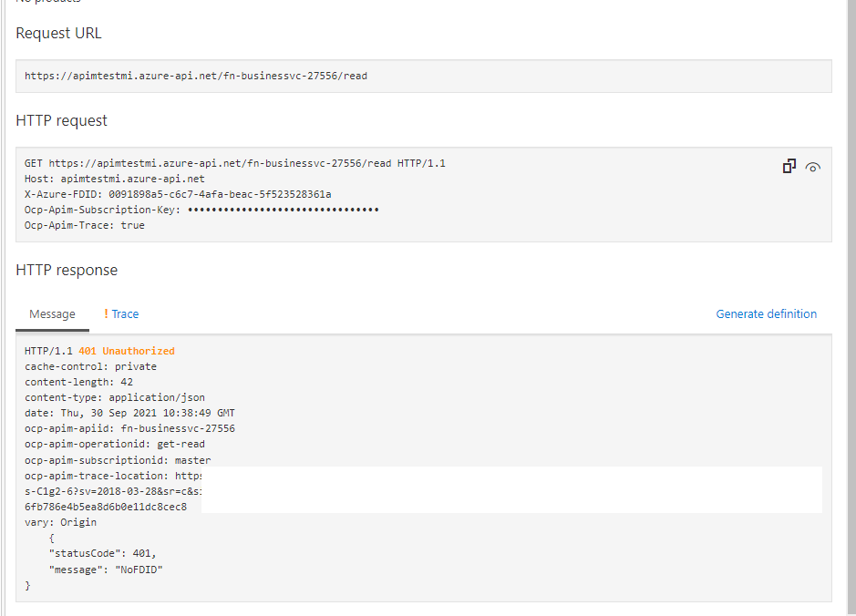Click inside the Request URL box
This screenshot has height=616, width=856.
click(x=423, y=77)
